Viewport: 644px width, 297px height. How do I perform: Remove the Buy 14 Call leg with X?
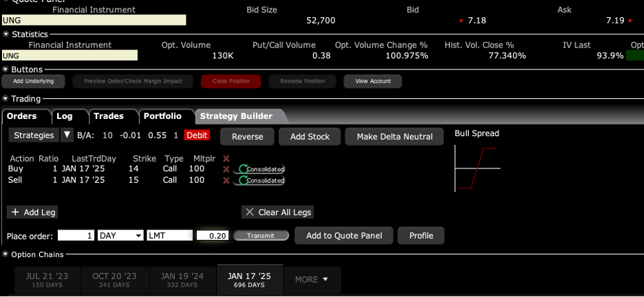226,169
